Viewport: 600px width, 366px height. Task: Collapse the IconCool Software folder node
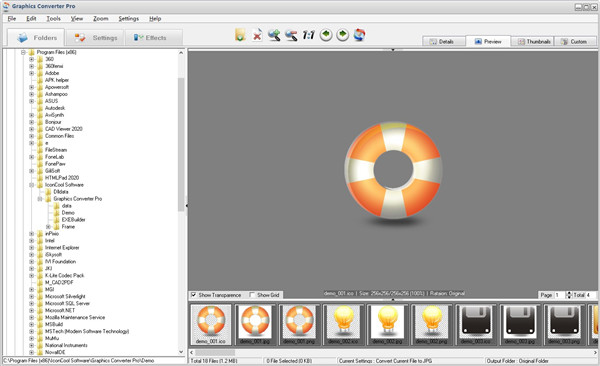pos(32,185)
